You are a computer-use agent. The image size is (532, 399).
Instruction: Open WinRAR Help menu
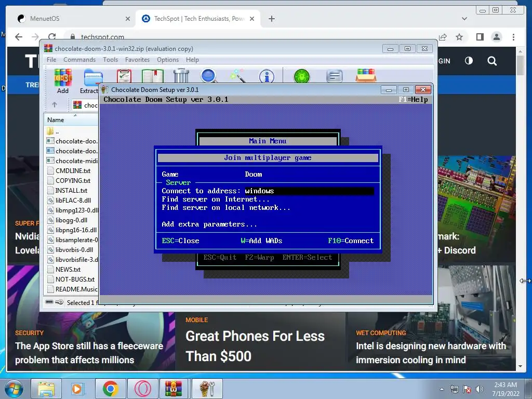(192, 60)
